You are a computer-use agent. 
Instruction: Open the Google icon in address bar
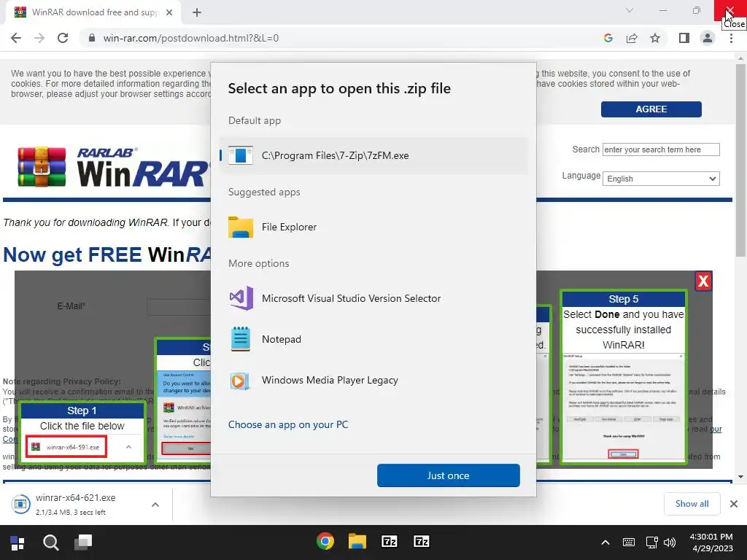[608, 38]
